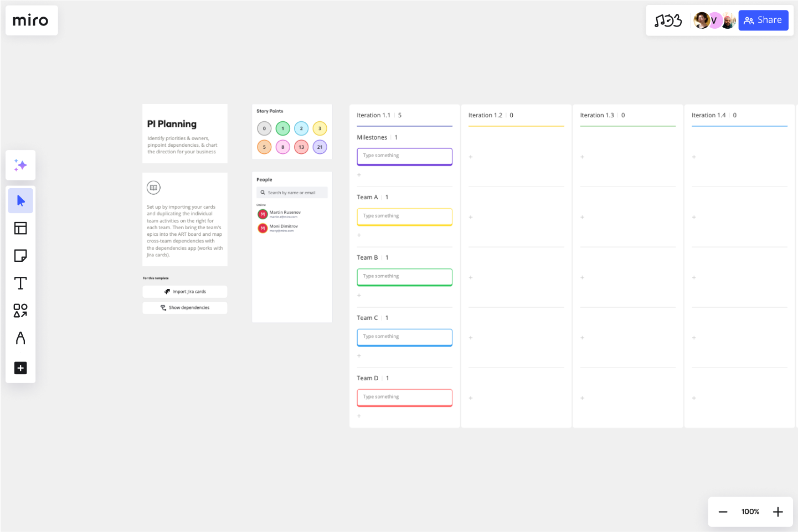
Task: Select the yellow story point 3 circle
Action: (320, 128)
